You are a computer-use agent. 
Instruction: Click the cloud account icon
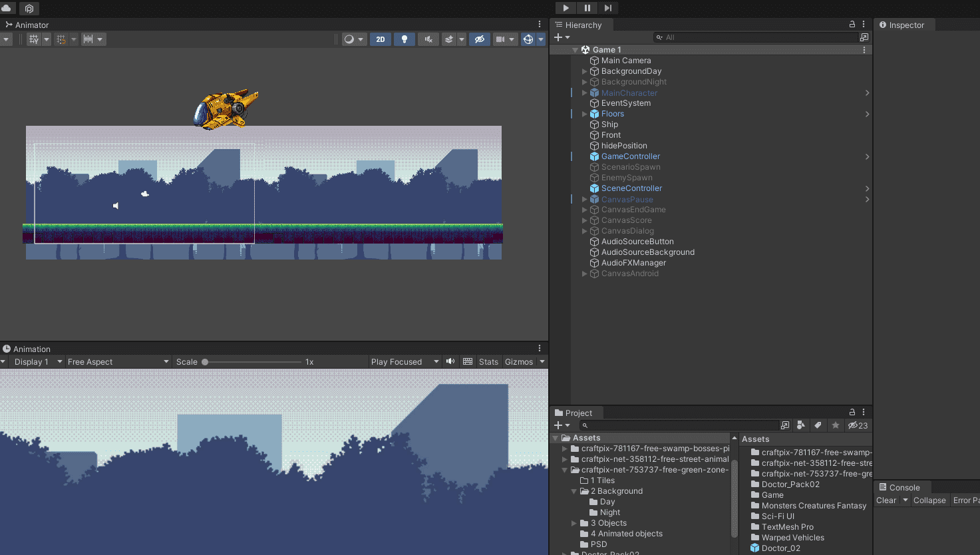7,8
